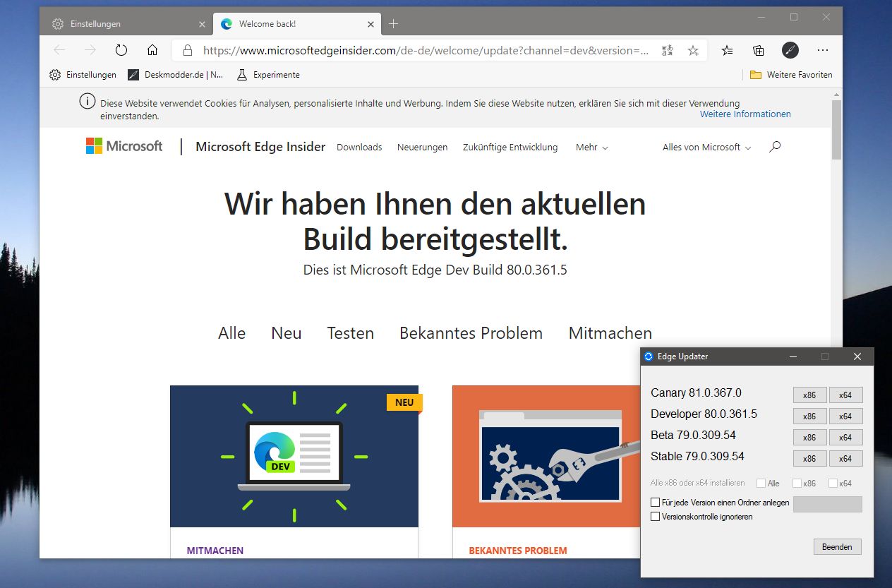Click the folder path field in Edge Updater
The image size is (892, 588).
coord(828,504)
